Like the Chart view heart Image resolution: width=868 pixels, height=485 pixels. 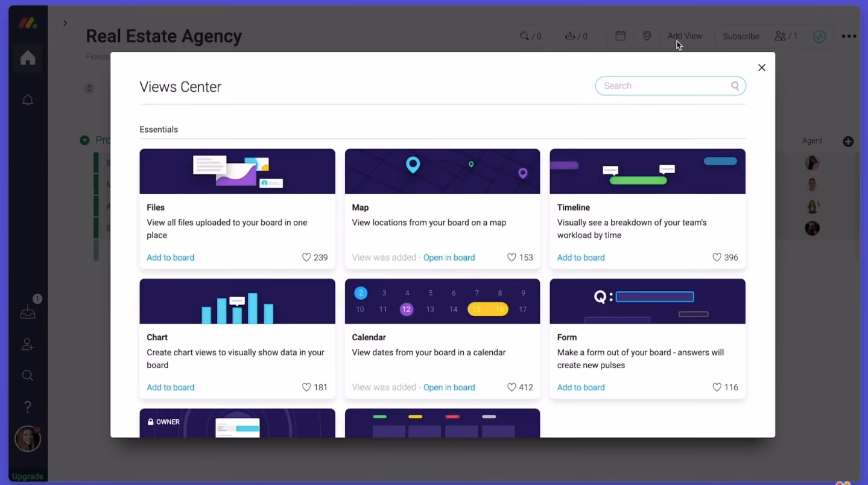click(306, 387)
